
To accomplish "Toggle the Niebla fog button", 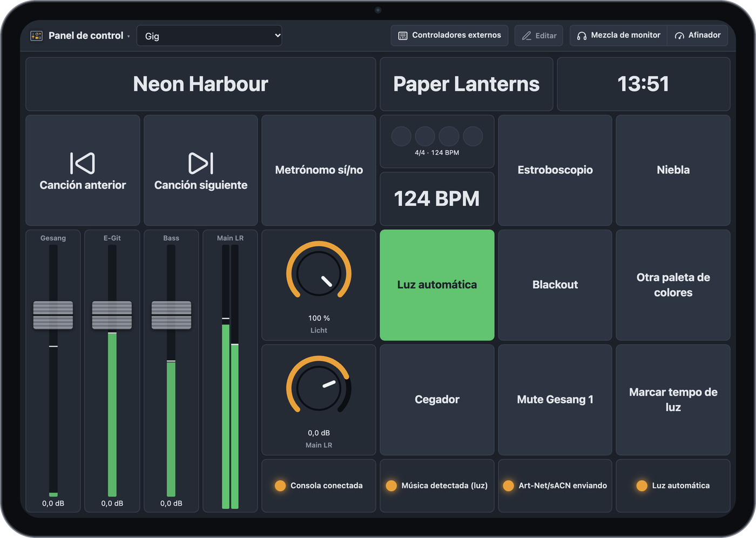I will (x=673, y=170).
